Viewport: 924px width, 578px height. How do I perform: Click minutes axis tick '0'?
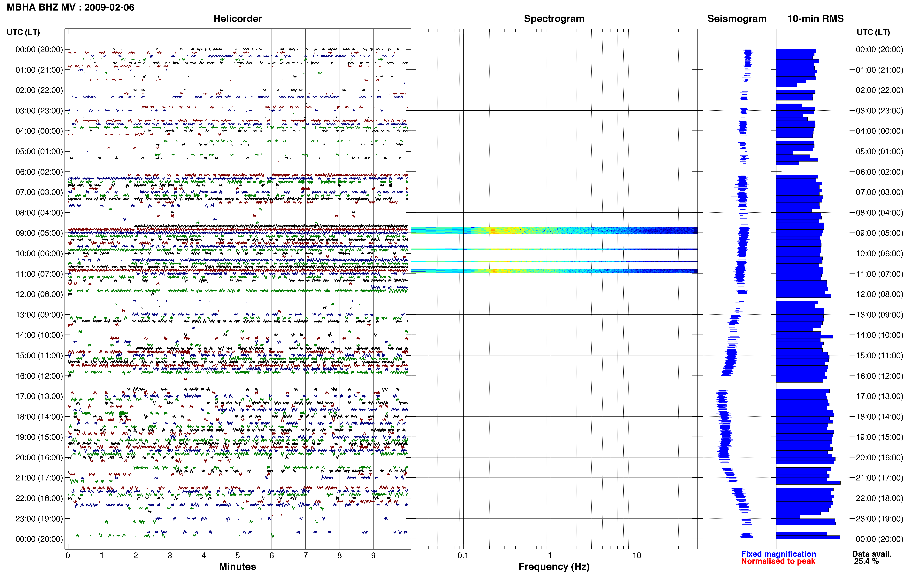[68, 555]
